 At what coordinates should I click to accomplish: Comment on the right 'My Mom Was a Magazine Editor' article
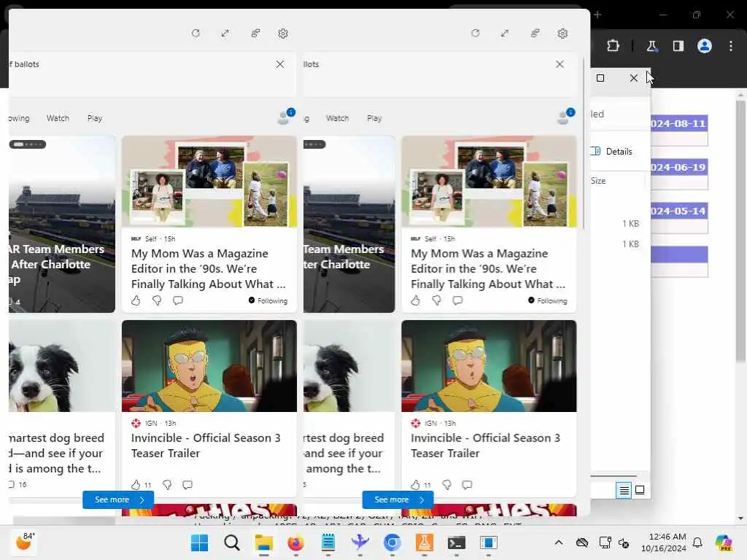(457, 300)
